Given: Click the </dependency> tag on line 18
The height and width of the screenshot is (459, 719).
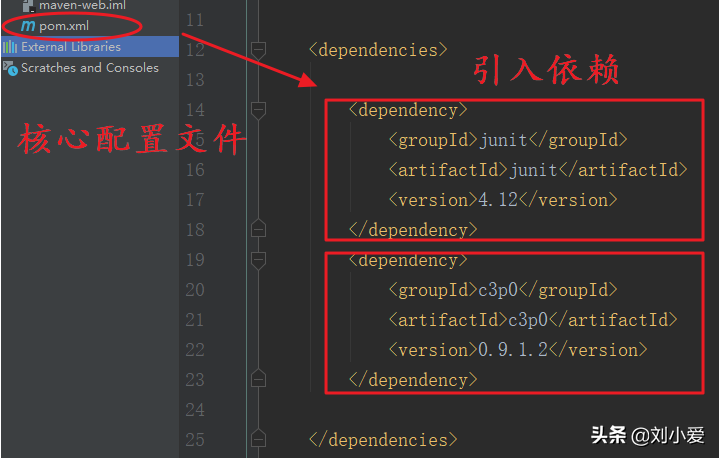Looking at the screenshot, I should coord(413,230).
